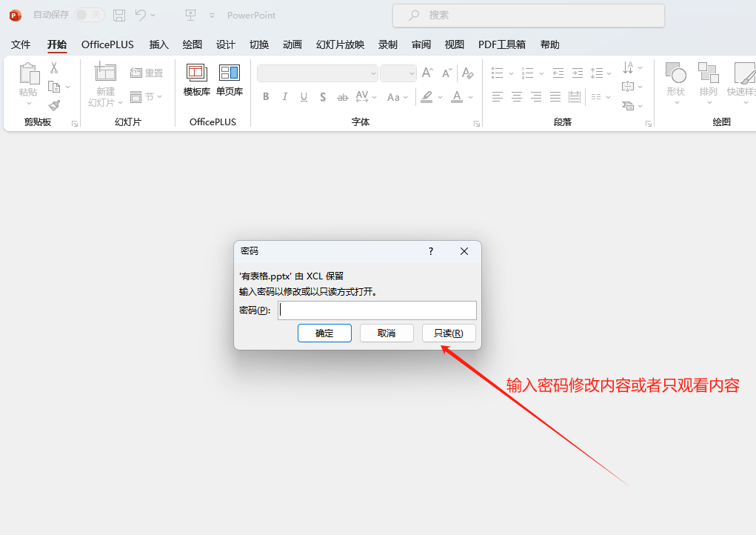Open the PDF工具箱 tab
The height and width of the screenshot is (535, 756).
[502, 44]
